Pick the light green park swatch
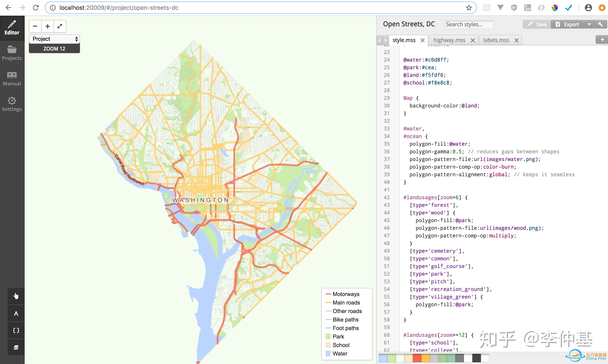The image size is (608, 364). 392,358
